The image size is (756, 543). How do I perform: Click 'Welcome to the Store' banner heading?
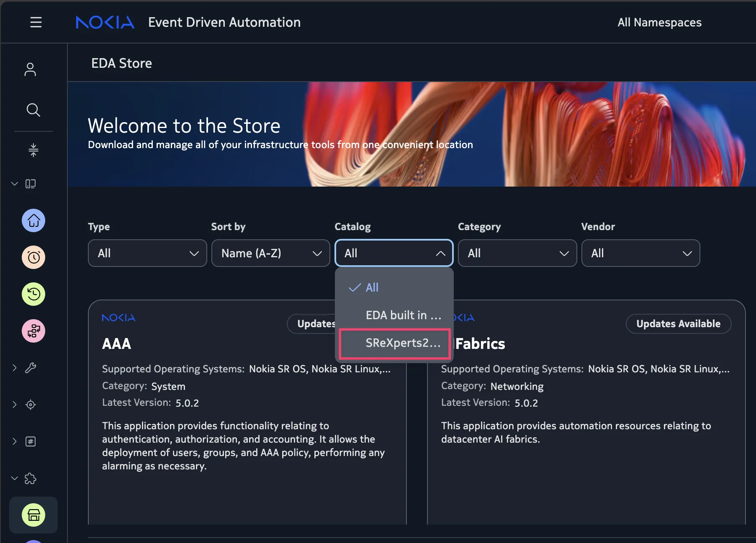point(184,126)
